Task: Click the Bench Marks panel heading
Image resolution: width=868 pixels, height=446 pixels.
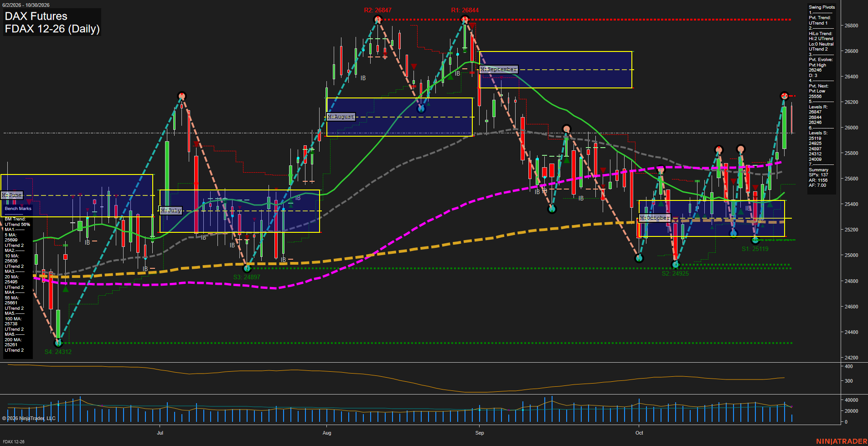Action: click(x=18, y=209)
